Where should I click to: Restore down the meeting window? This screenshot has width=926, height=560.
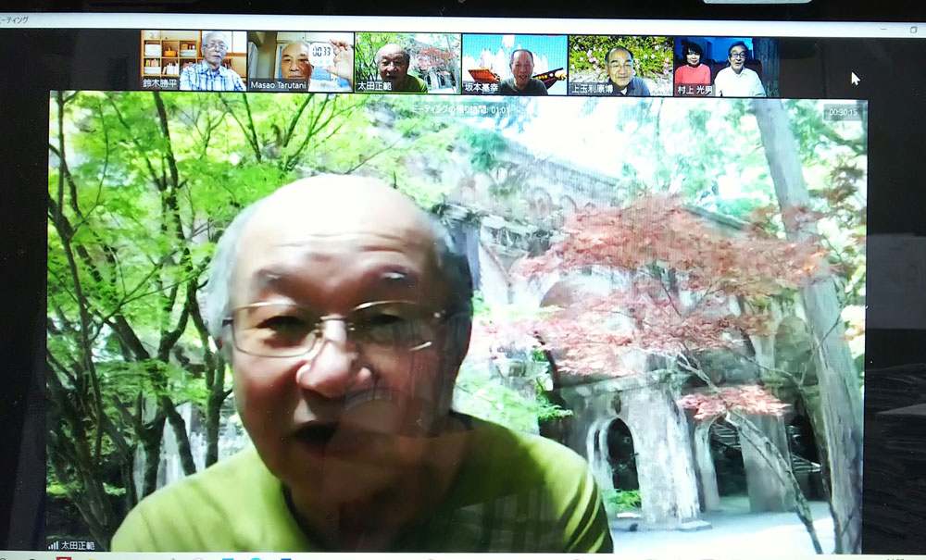[913, 30]
